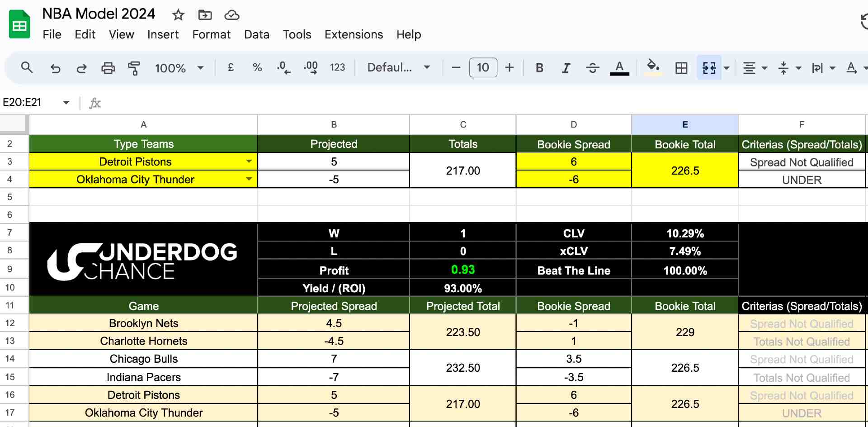Redo the last action
868x427 pixels.
pyautogui.click(x=81, y=68)
